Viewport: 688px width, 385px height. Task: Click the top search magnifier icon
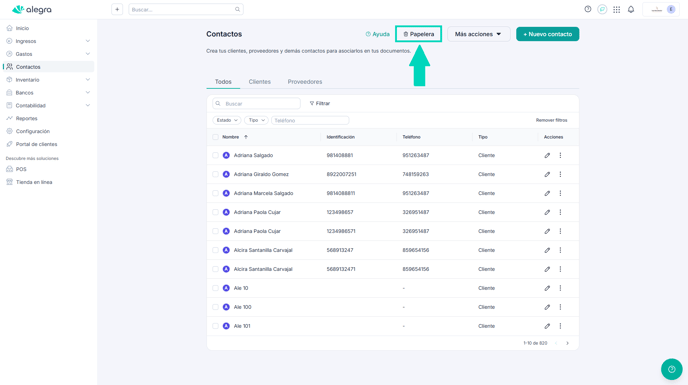click(237, 9)
